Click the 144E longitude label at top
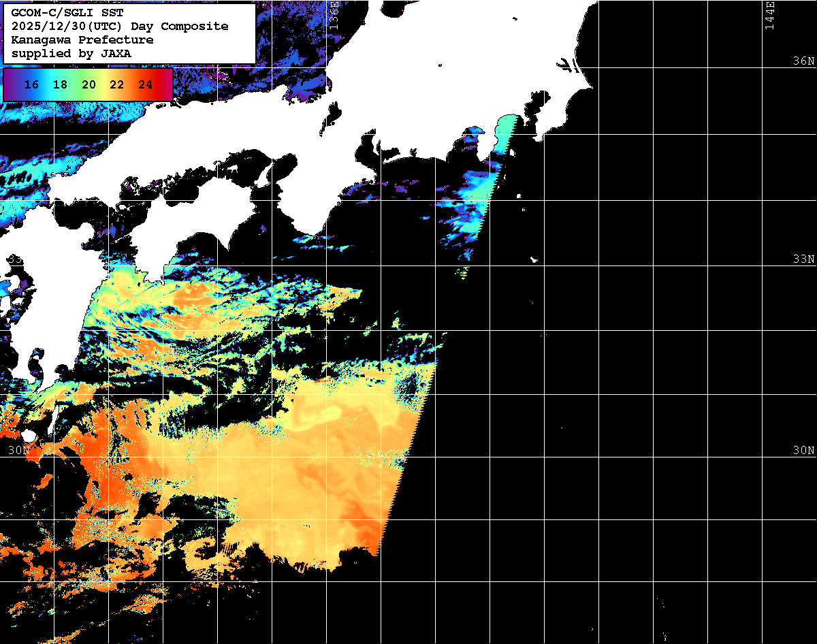This screenshot has height=644, width=817. click(769, 15)
